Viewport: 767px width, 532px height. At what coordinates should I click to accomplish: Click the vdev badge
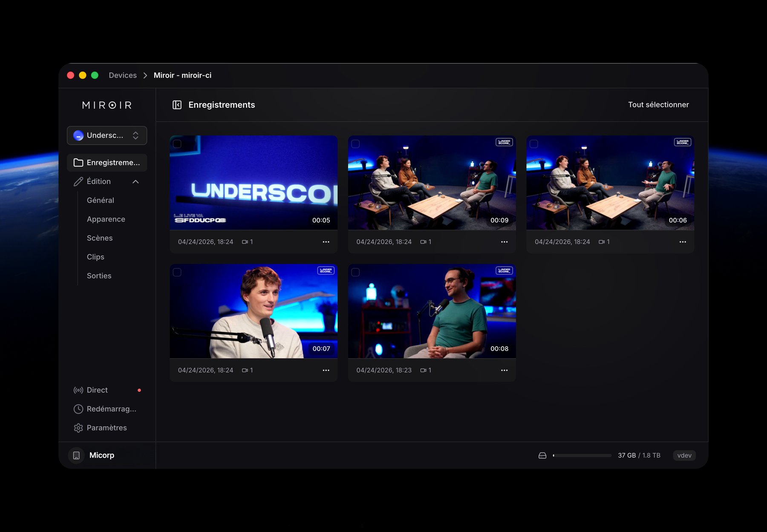684,455
